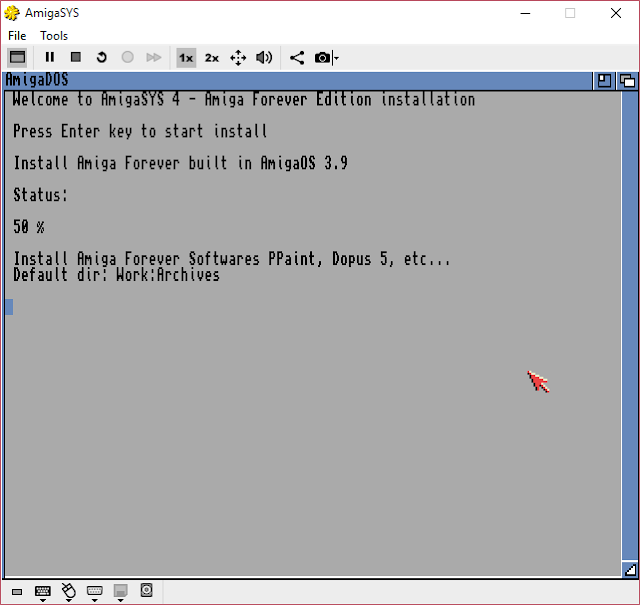Set display scale to 1x

click(x=186, y=58)
